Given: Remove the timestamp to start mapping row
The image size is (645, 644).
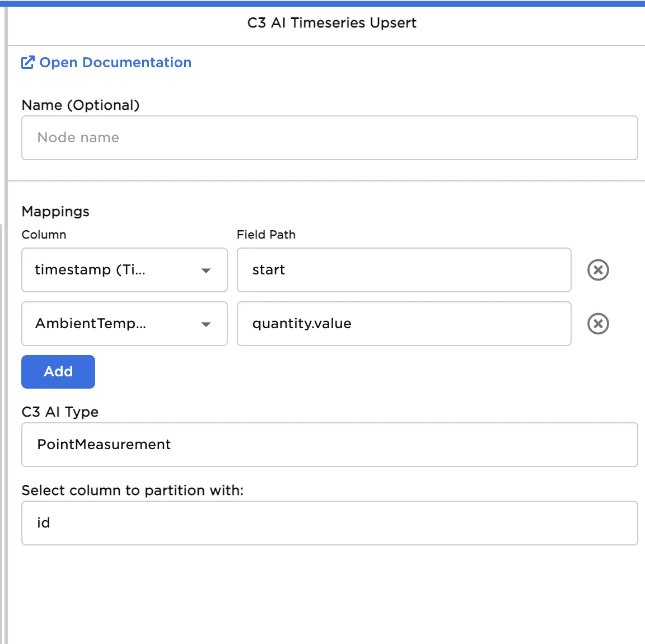Looking at the screenshot, I should [598, 270].
